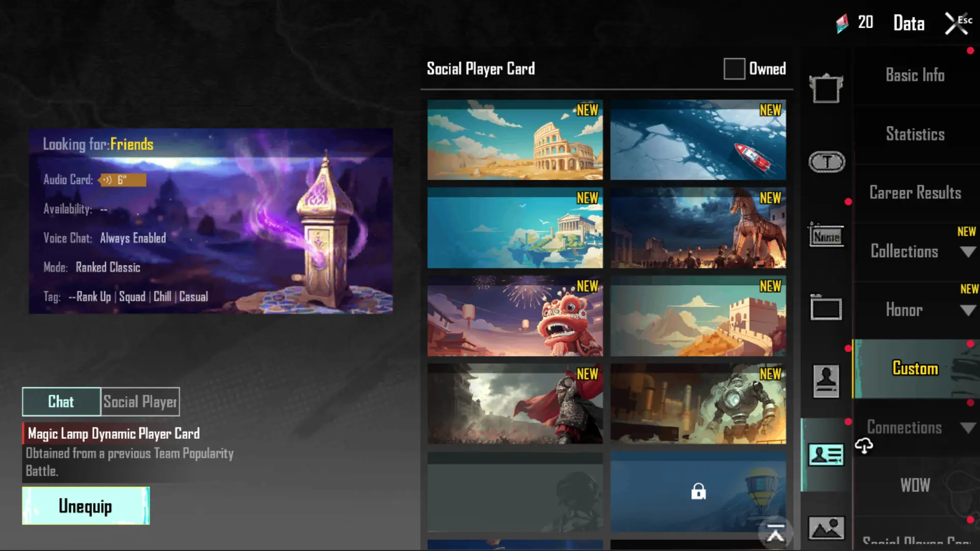Image resolution: width=980 pixels, height=551 pixels.
Task: Expand the Collections menu arrow
Action: [967, 252]
